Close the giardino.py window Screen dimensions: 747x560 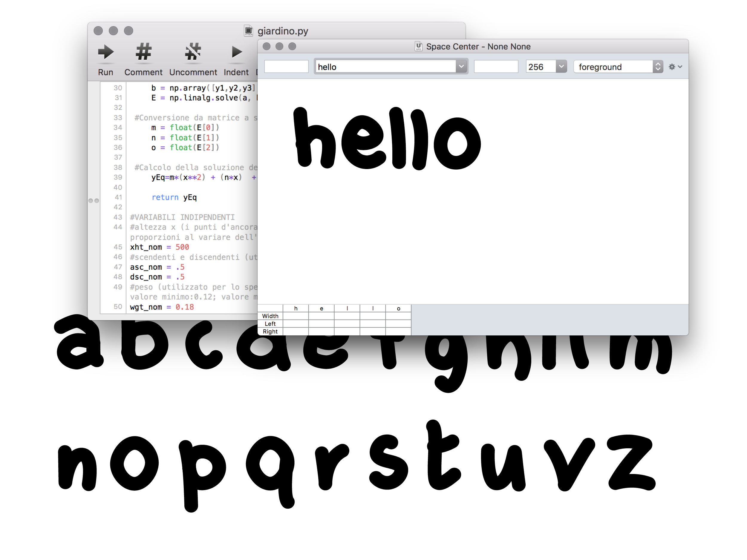tap(98, 31)
